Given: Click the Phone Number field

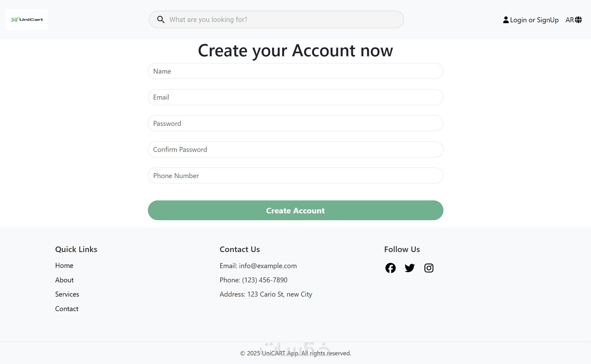Looking at the screenshot, I should pyautogui.click(x=295, y=176).
